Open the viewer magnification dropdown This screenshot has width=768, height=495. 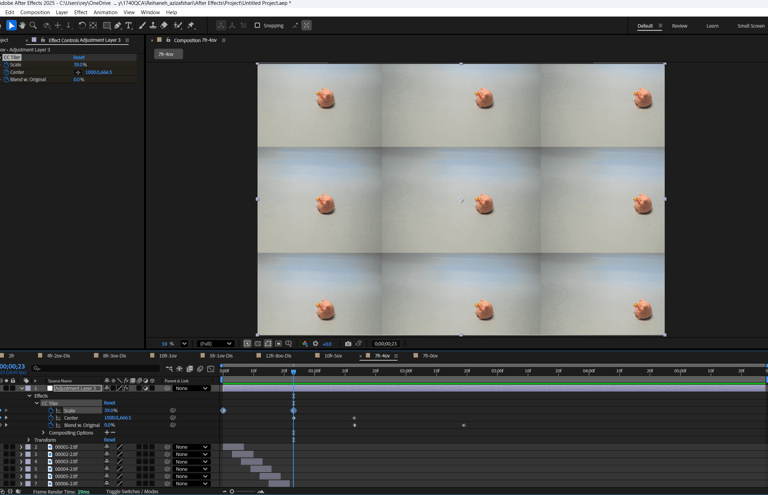click(184, 344)
